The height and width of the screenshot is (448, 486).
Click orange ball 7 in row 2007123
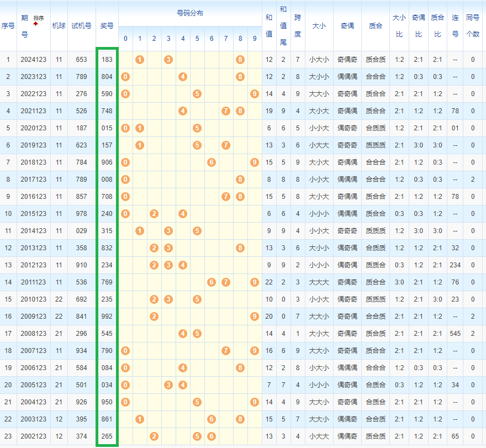click(x=225, y=351)
